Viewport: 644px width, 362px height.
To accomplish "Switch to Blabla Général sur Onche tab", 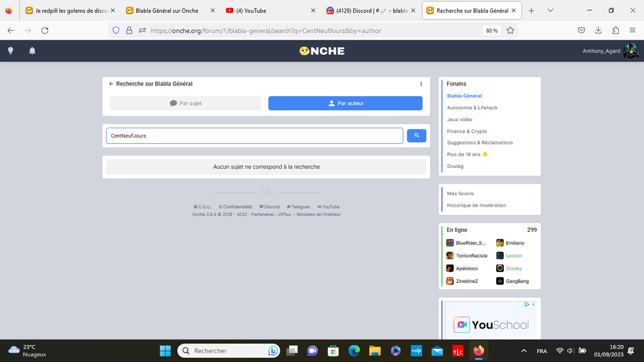I will click(x=167, y=11).
